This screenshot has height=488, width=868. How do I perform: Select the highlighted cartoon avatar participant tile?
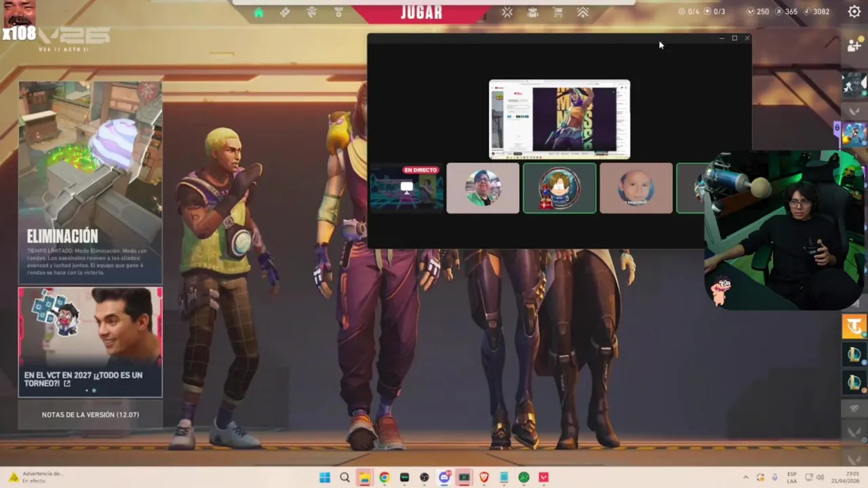559,188
